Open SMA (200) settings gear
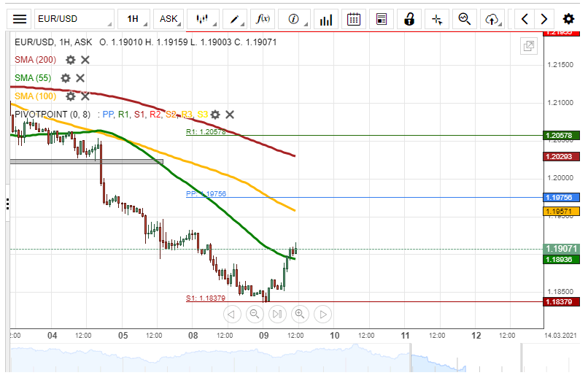This screenshot has height=378, width=588. point(71,60)
